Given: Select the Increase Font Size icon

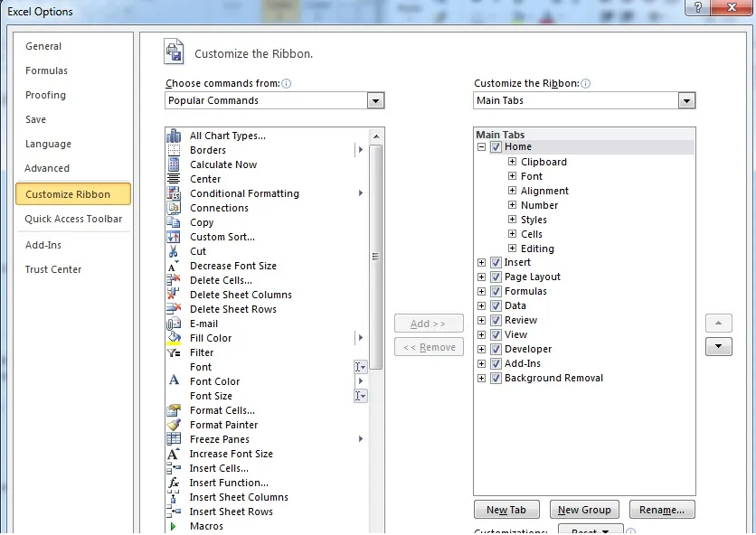Looking at the screenshot, I should tap(174, 454).
